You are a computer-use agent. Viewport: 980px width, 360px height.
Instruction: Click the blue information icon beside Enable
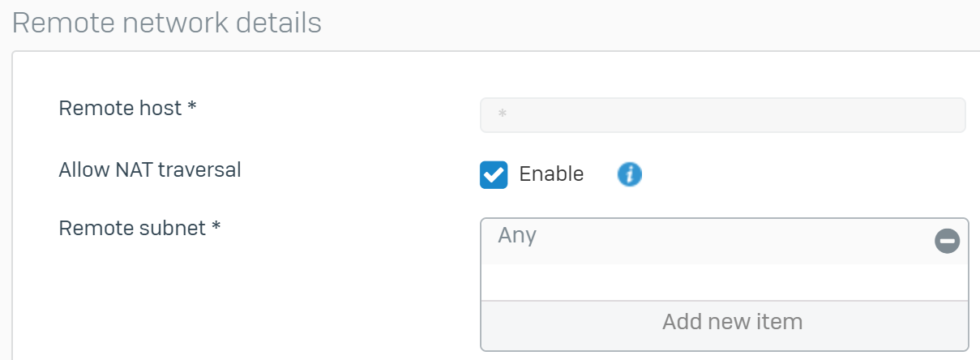coord(630,174)
